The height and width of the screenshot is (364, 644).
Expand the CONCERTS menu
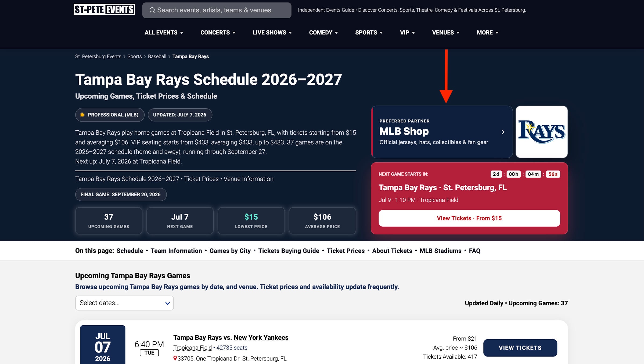pos(218,33)
